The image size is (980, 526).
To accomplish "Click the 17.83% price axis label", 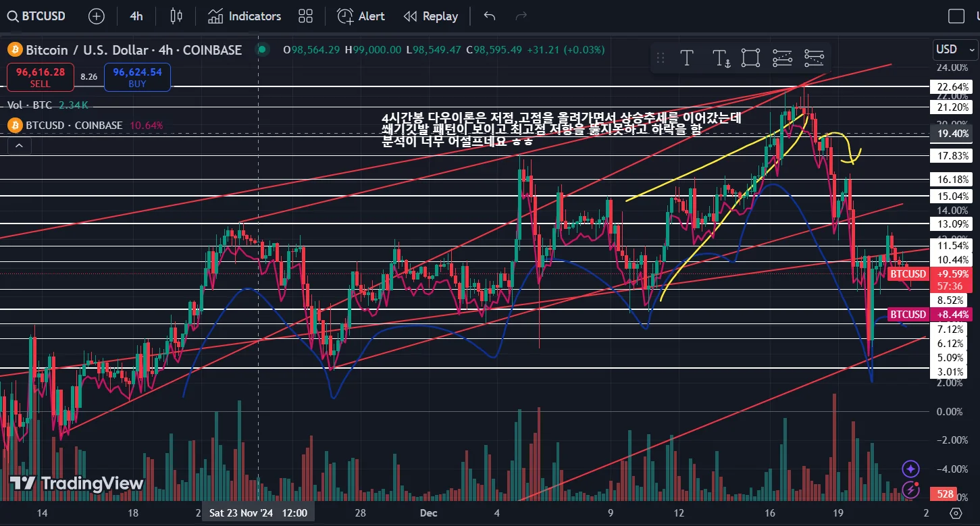I will 953,156.
